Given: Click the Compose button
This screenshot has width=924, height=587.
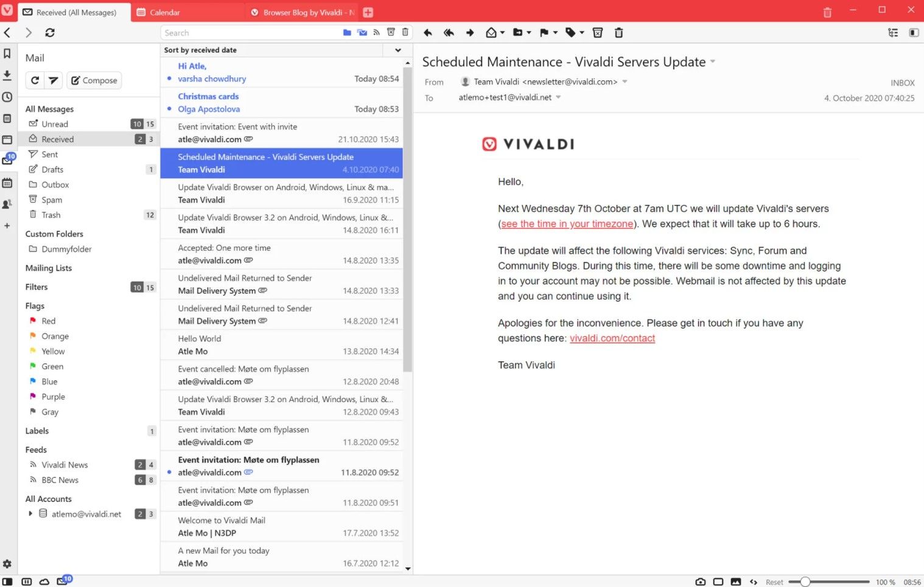Looking at the screenshot, I should 94,80.
